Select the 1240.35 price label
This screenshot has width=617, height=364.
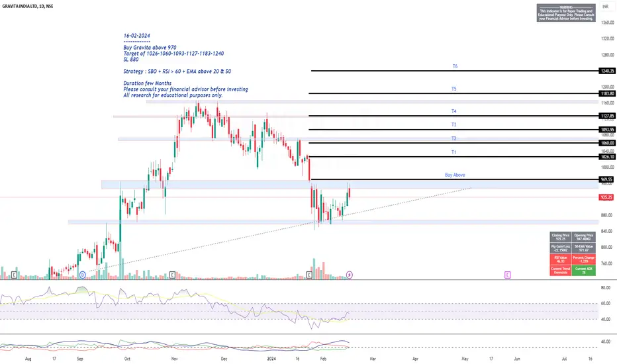(x=607, y=71)
